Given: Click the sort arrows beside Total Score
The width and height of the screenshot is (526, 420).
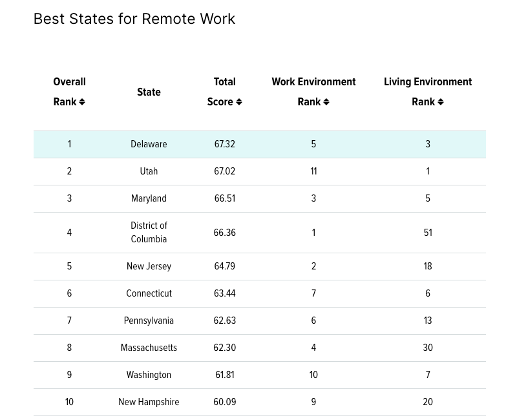Looking at the screenshot, I should pyautogui.click(x=239, y=101).
